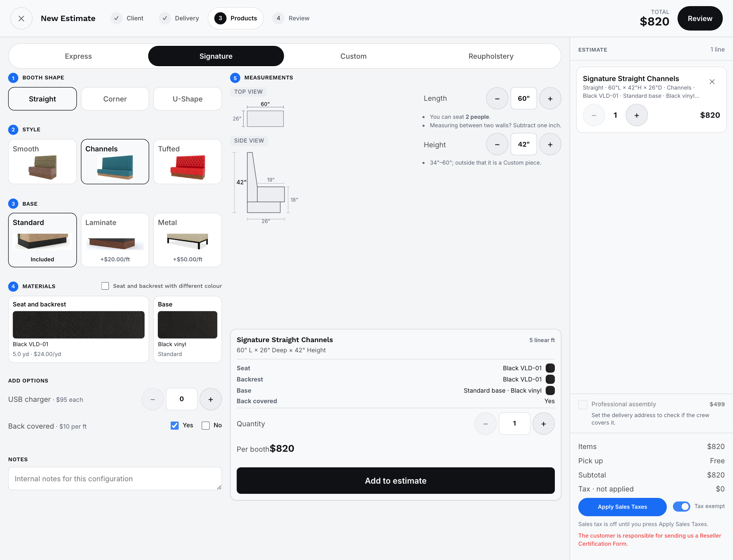This screenshot has width=733, height=560.
Task: Select the Tufted style thumbnail
Action: click(x=188, y=162)
